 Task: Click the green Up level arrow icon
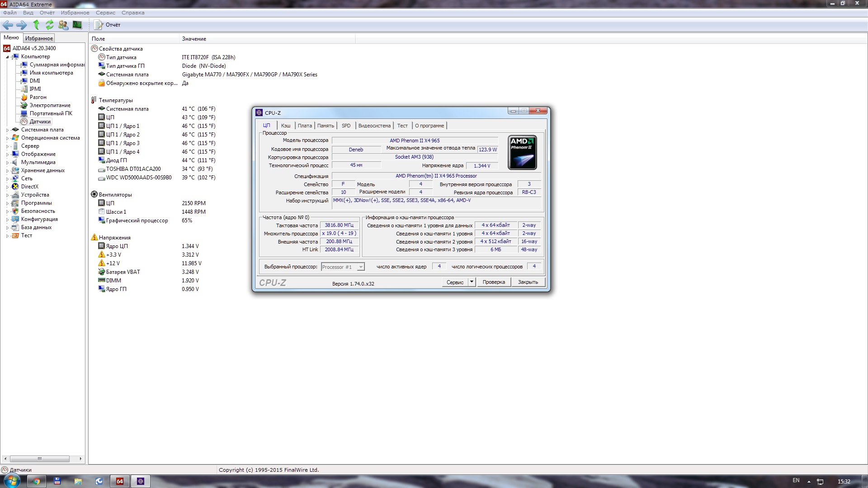coord(36,25)
